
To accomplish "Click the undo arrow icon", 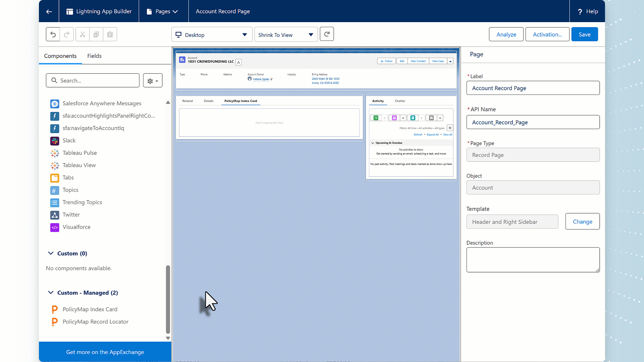I will coord(53,34).
